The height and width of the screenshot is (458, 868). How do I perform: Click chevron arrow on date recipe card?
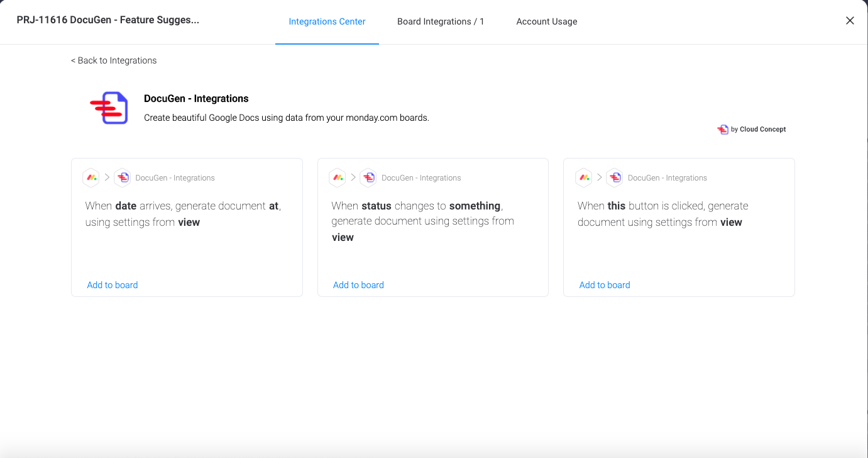pos(107,177)
